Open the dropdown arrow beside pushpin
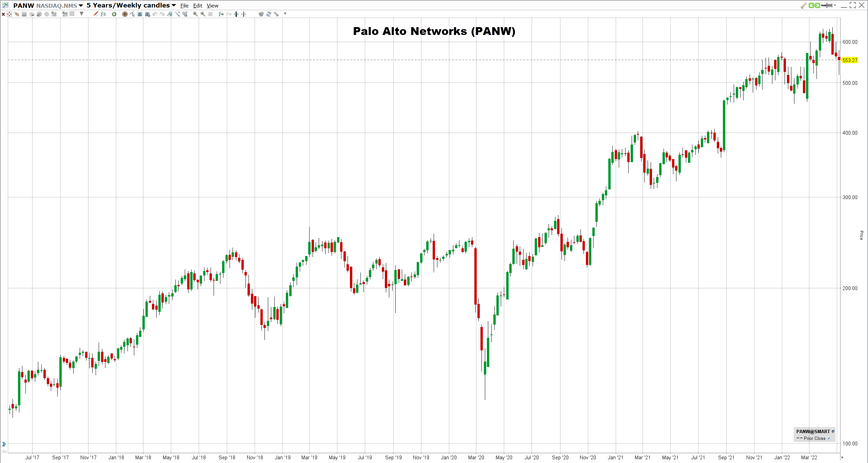 (835, 5)
